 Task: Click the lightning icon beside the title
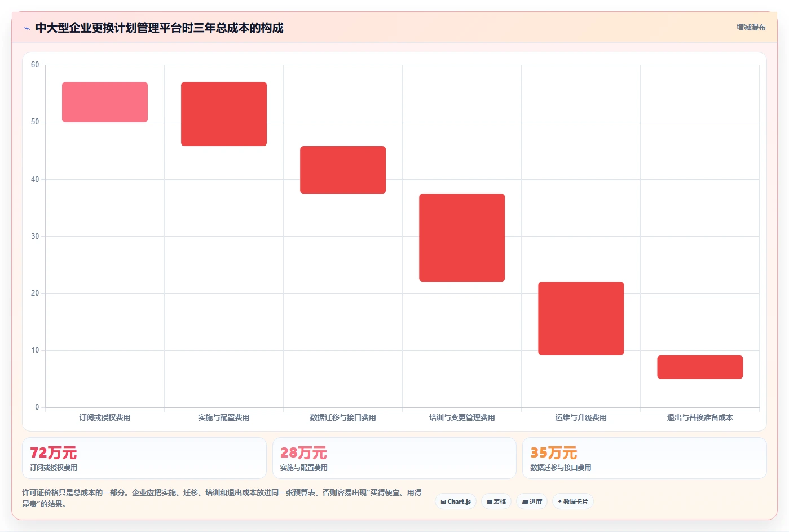(x=27, y=28)
